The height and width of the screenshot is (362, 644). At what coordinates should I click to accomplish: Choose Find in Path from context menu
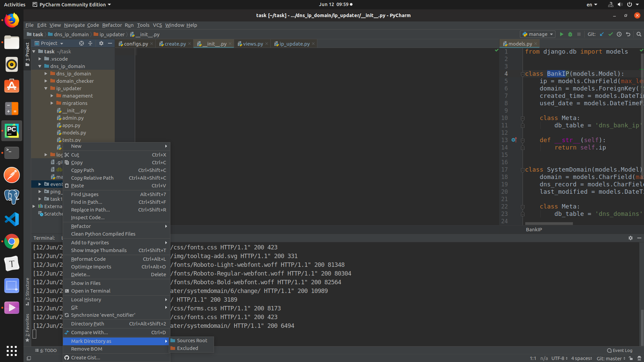pyautogui.click(x=116, y=202)
